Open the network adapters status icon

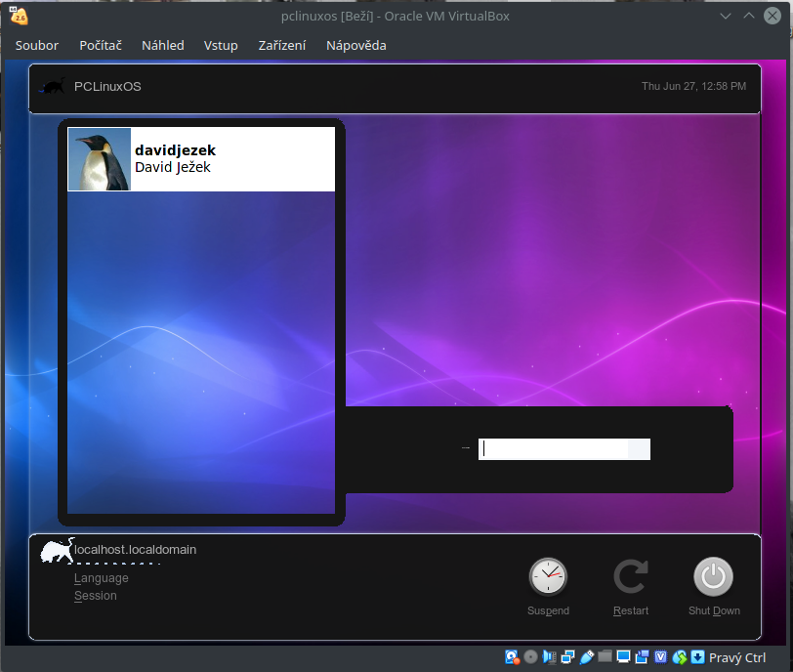coord(566,656)
